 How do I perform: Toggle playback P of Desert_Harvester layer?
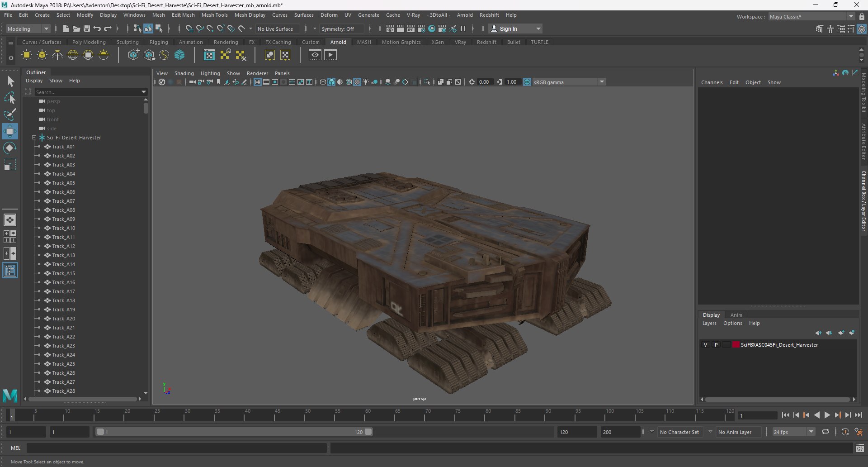[716, 345]
